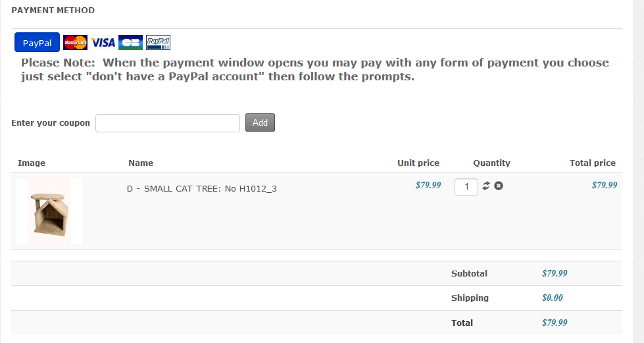Screen dimensions: 644x343
Task: Click the CB card icon
Action: coord(130,43)
